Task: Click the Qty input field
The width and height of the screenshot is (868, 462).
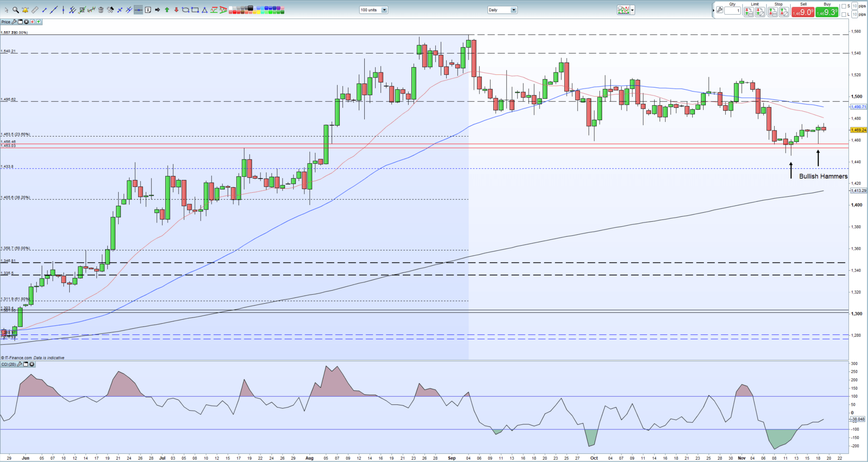Action: [733, 10]
